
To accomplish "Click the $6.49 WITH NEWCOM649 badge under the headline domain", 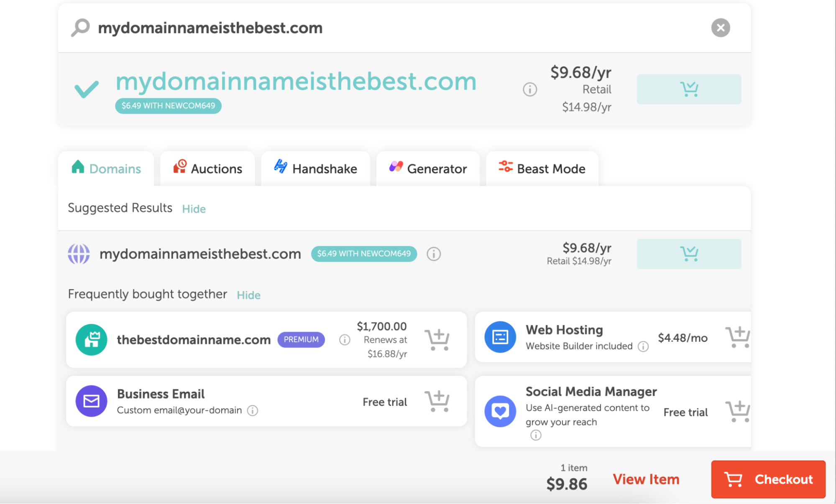I will tap(168, 106).
